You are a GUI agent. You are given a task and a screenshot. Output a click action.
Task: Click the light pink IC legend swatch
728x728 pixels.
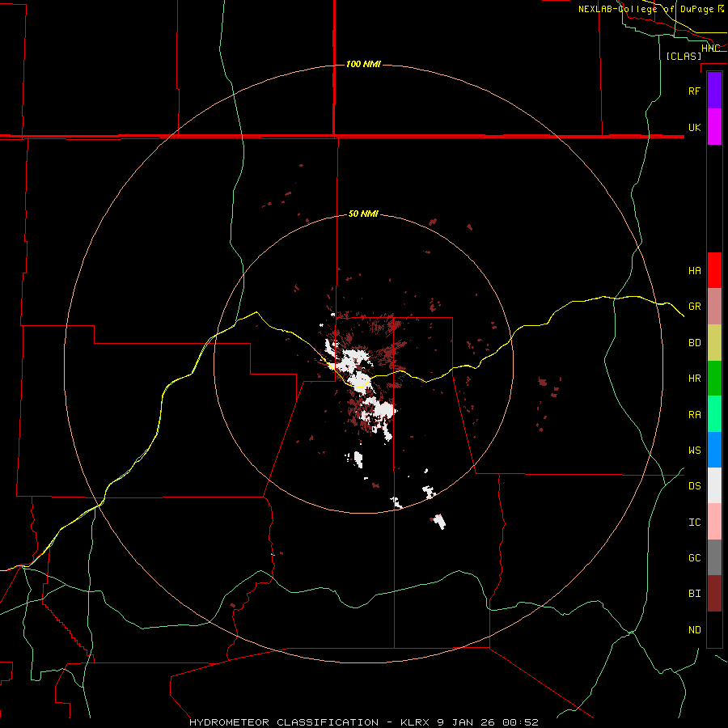(x=714, y=522)
